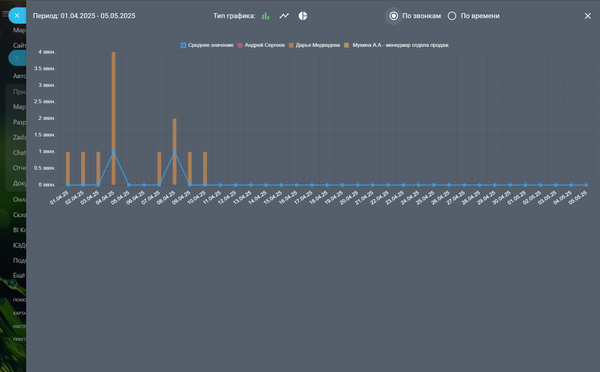The image size is (600, 372).
Task: Click the '0 звон.' y-axis label
Action: [47, 185]
